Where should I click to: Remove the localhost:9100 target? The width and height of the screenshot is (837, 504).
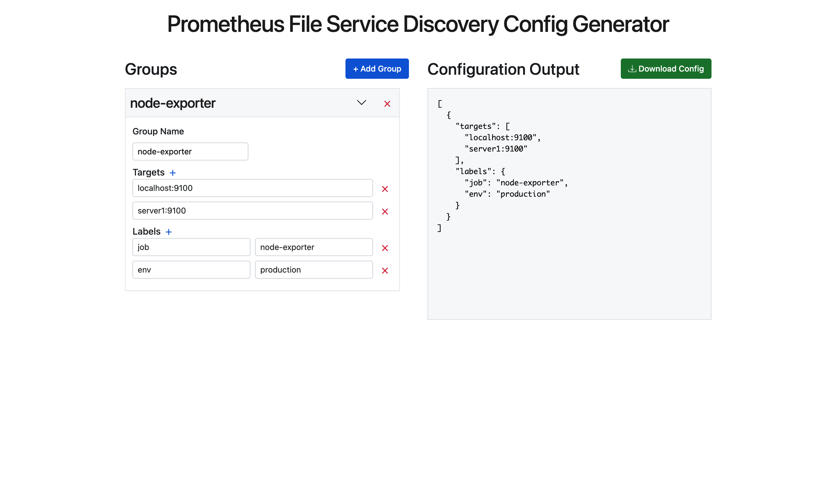click(385, 189)
